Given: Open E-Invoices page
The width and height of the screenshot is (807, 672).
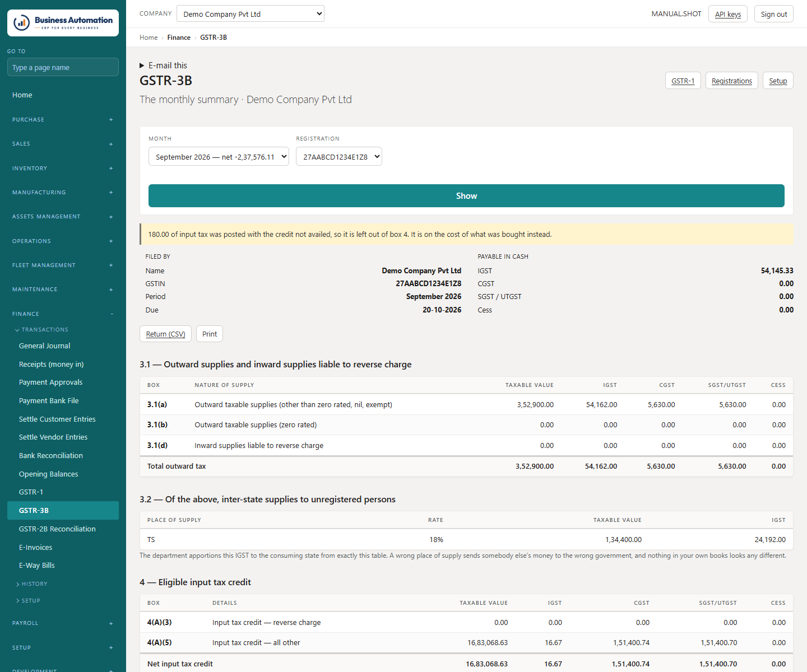Looking at the screenshot, I should point(63,548).
